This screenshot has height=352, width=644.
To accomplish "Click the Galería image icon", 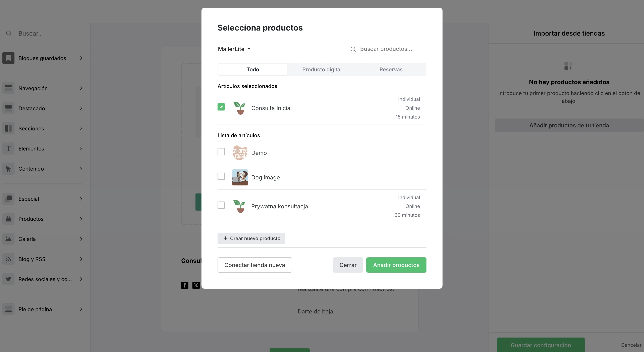I will [x=8, y=239].
